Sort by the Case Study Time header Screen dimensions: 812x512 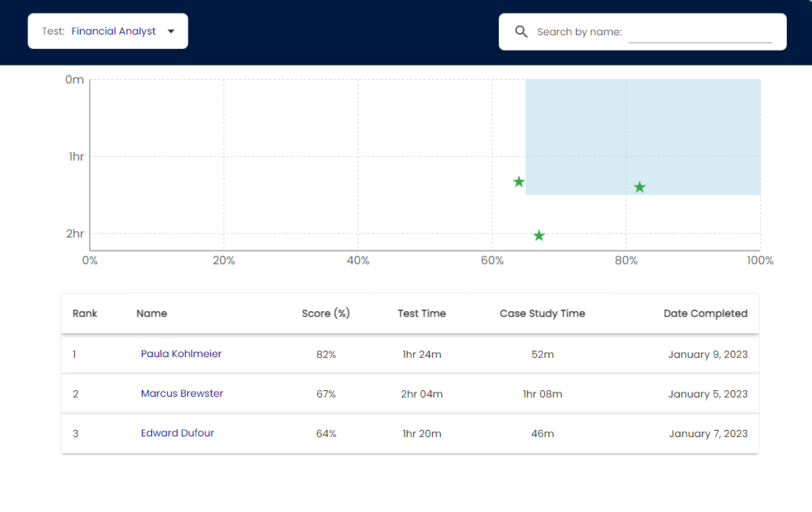click(542, 313)
